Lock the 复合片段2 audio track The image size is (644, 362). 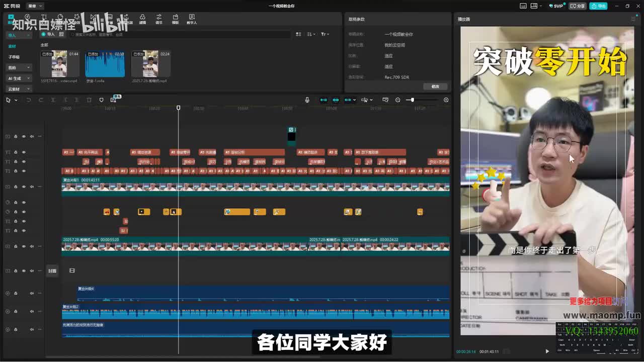(x=16, y=311)
